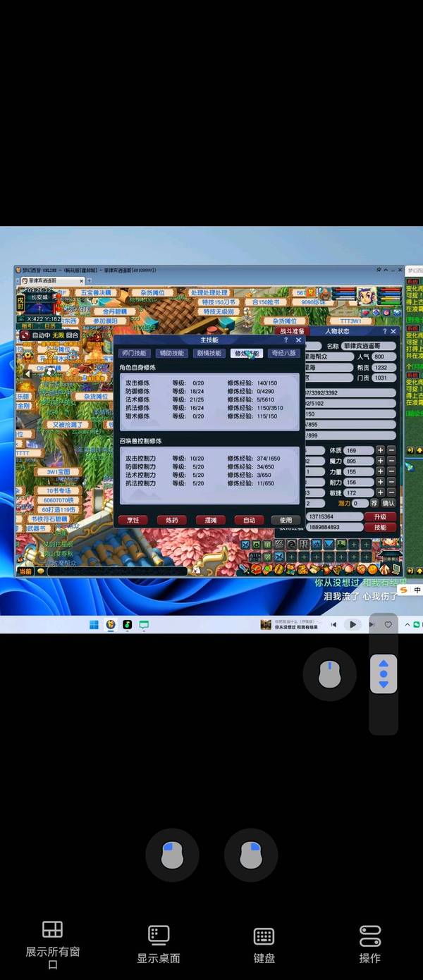
Task: Tap the round virtual mouse pointer control
Action: 329,674
